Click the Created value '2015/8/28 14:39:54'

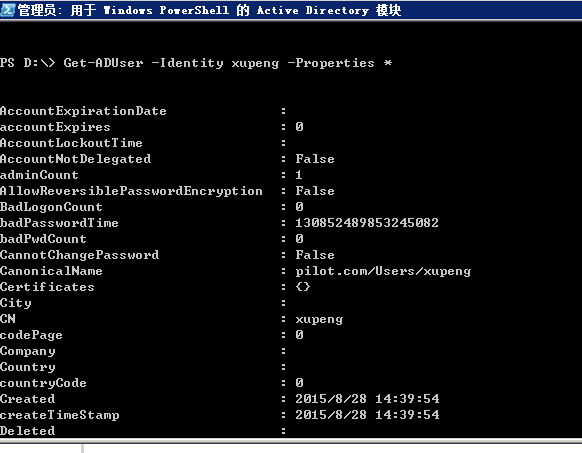tap(367, 399)
